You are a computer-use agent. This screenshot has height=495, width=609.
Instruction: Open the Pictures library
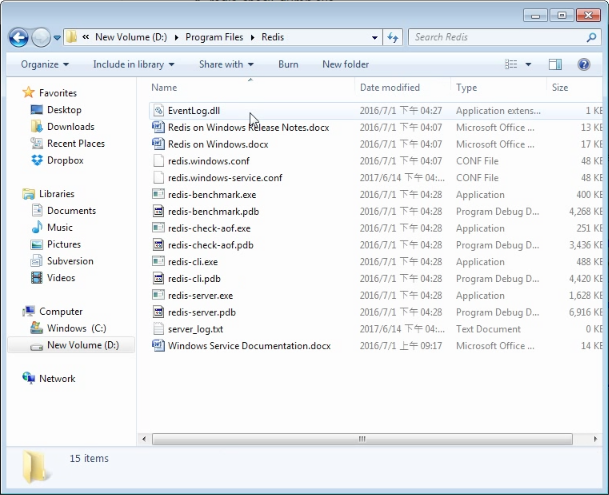[64, 244]
